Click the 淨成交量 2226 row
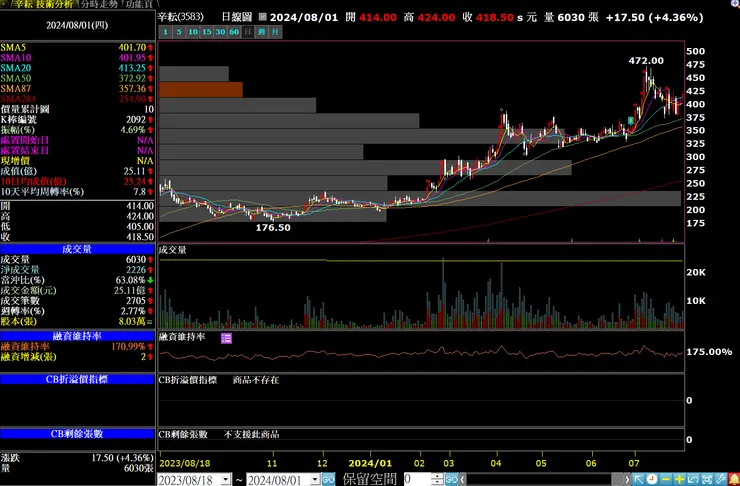The width and height of the screenshot is (740, 486). (77, 269)
